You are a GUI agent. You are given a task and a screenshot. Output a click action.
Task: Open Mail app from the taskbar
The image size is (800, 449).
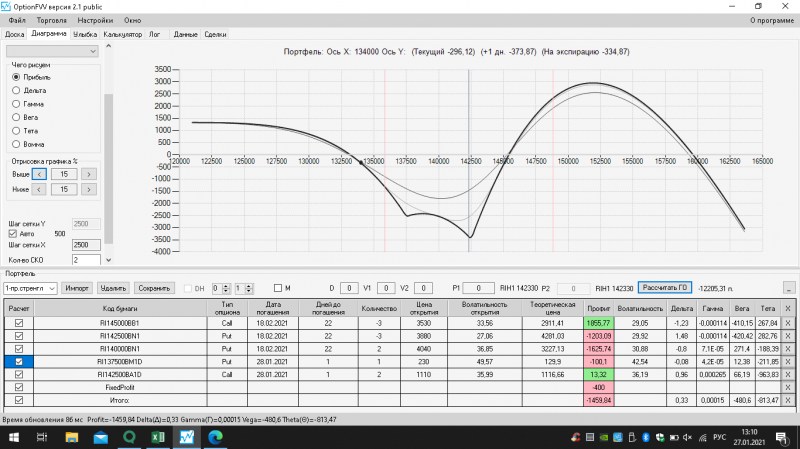pos(101,437)
